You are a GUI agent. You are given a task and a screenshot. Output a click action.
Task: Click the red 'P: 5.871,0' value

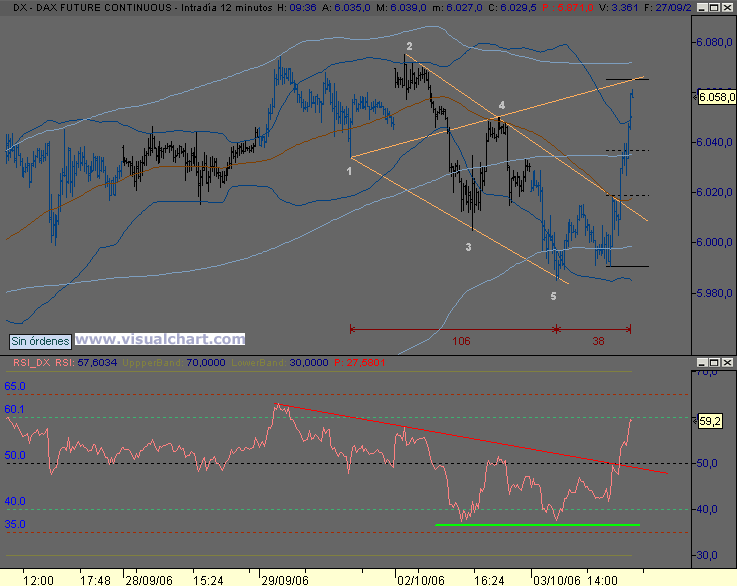[567, 8]
